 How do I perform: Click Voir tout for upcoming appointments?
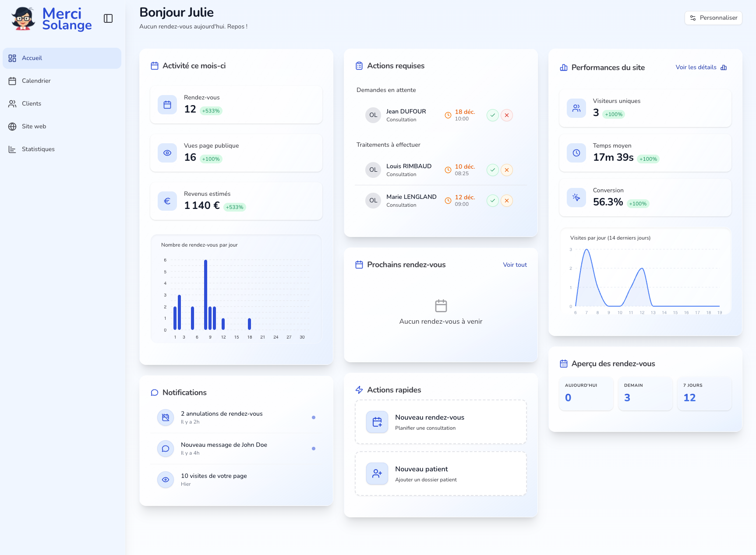click(x=515, y=265)
